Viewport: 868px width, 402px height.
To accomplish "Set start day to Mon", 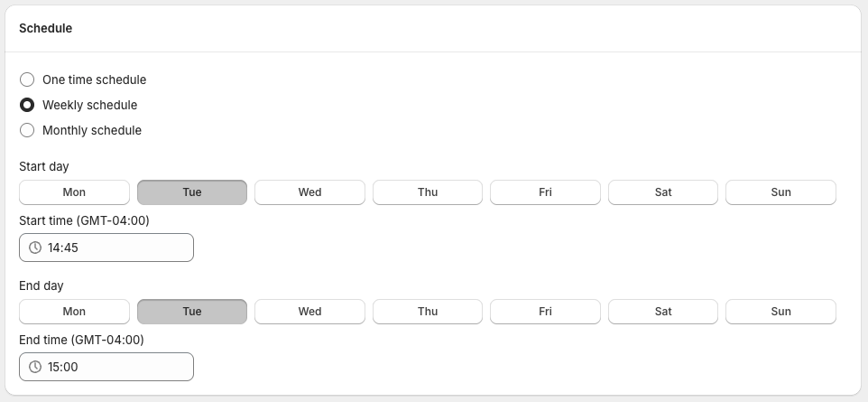I will pos(74,192).
